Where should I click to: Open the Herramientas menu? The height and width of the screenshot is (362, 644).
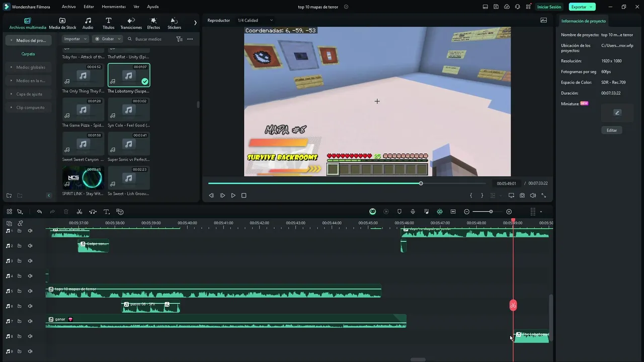point(114,7)
